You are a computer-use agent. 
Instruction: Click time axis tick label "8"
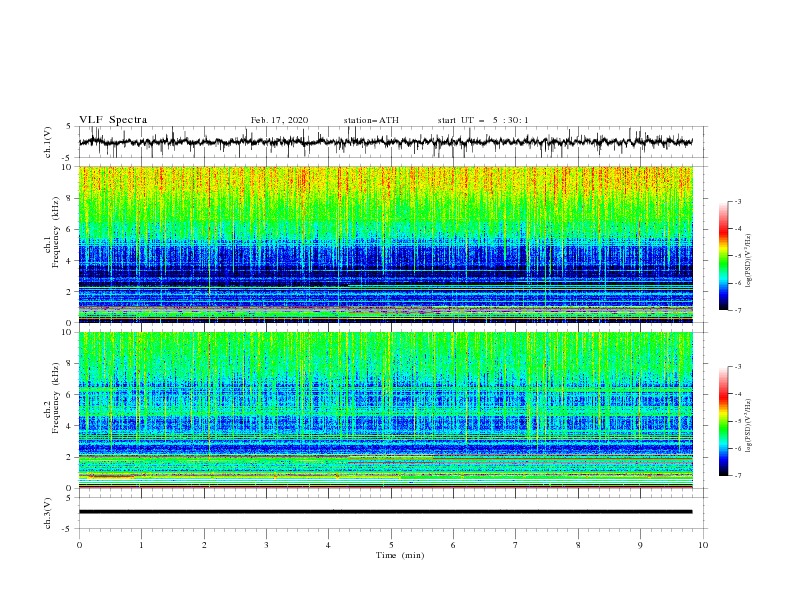tap(578, 545)
